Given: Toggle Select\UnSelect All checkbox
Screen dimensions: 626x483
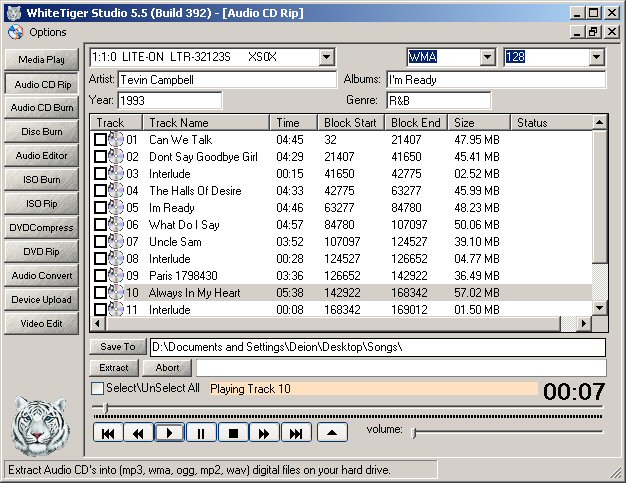Looking at the screenshot, I should click(x=97, y=388).
